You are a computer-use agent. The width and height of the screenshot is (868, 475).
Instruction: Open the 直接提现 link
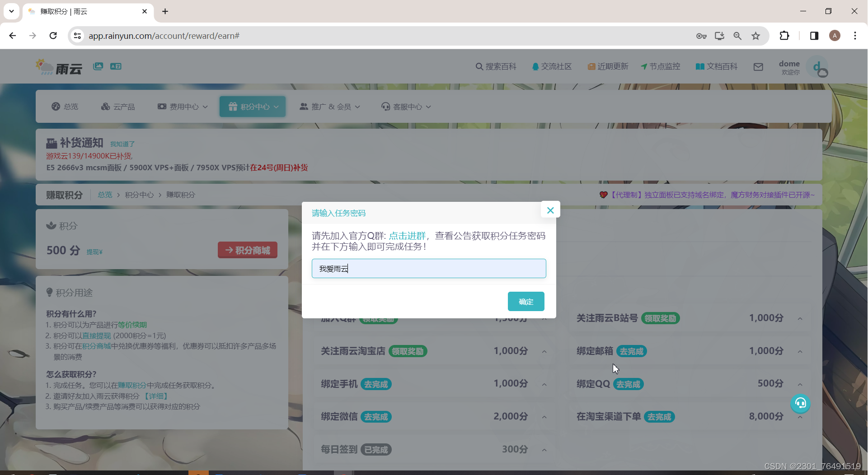coord(97,335)
